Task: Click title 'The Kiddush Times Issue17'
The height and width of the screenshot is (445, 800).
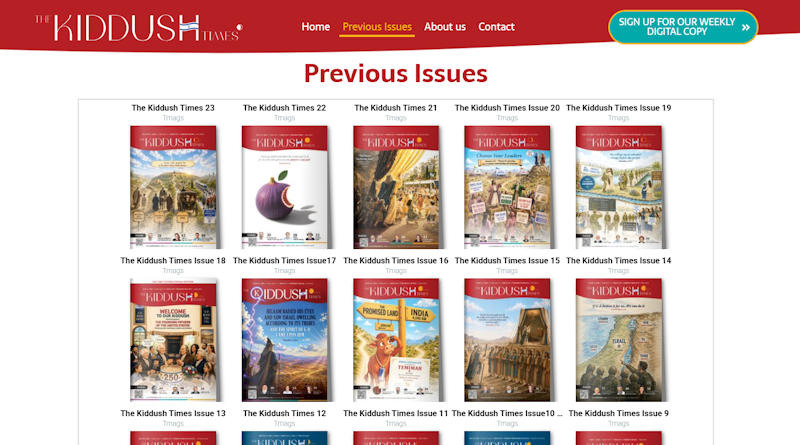Action: [x=284, y=260]
